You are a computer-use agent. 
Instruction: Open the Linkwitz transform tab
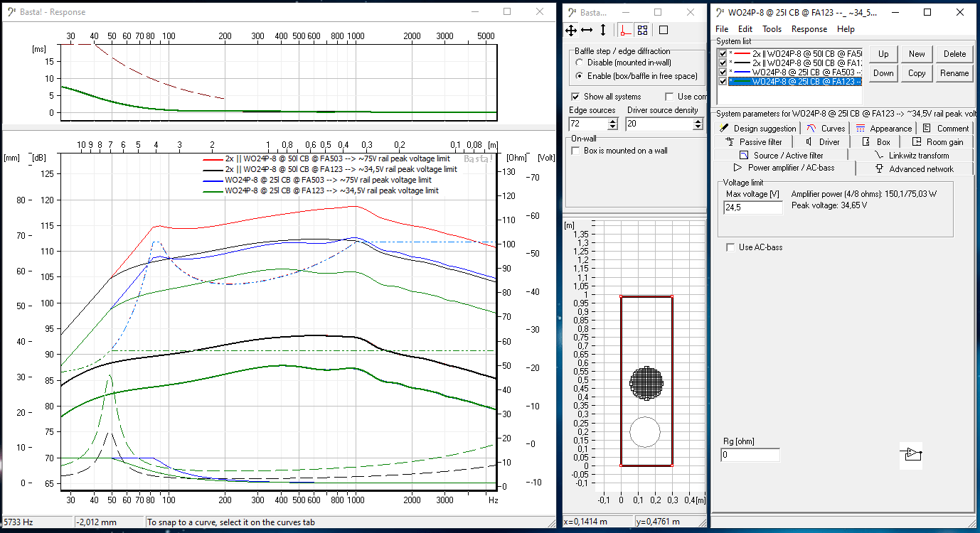pos(911,156)
